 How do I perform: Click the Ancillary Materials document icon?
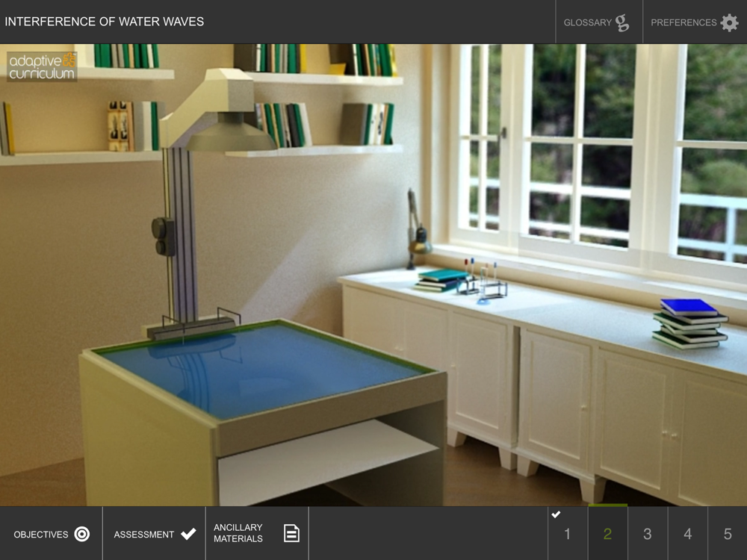[291, 533]
